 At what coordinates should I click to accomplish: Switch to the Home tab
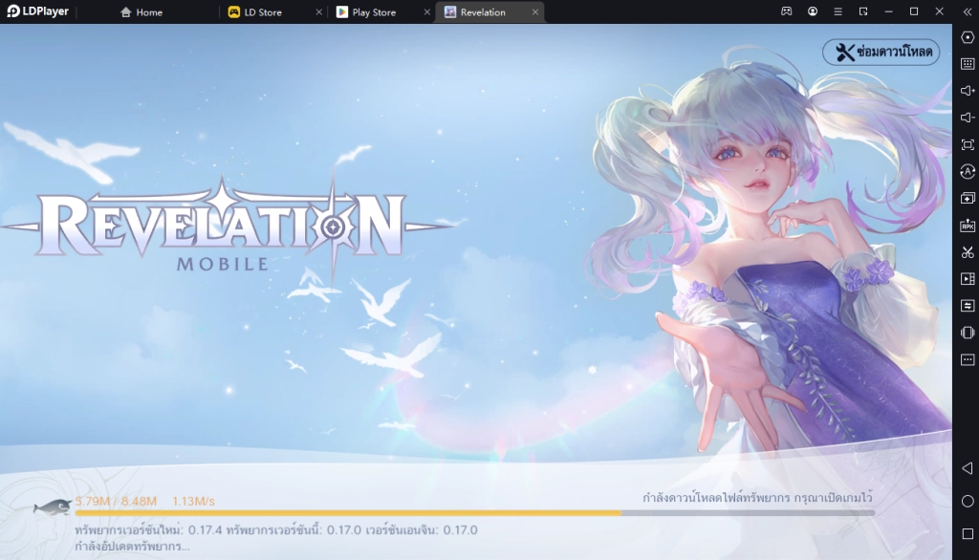click(141, 11)
